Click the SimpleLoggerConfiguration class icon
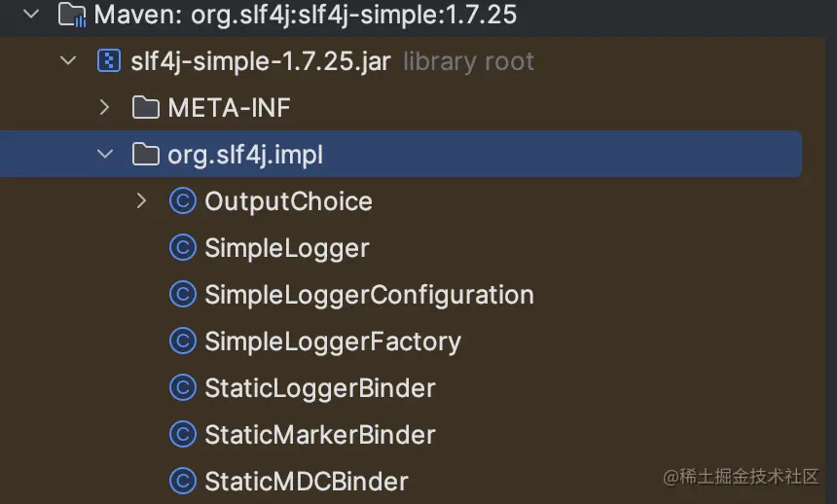This screenshot has height=504, width=837. pos(182,295)
